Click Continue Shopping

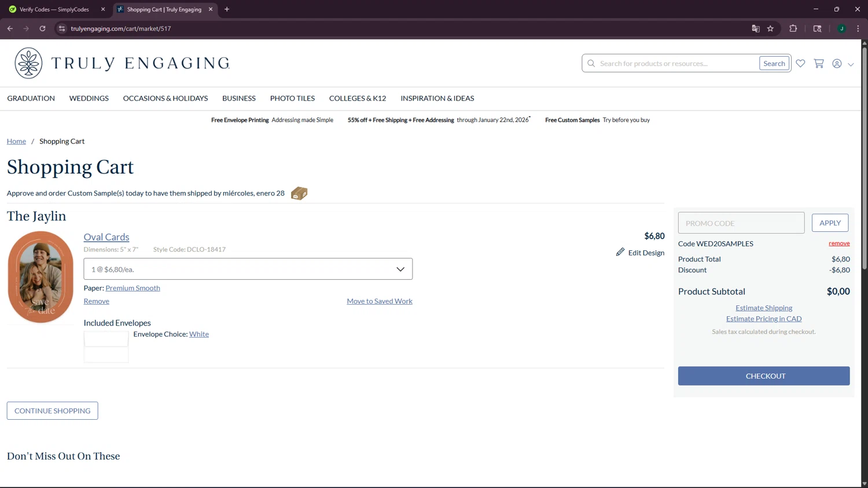(52, 411)
